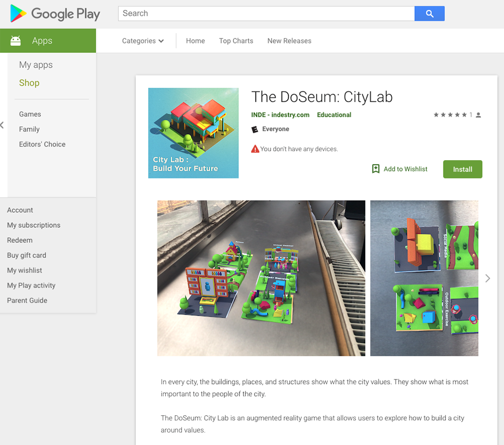Image resolution: width=504 pixels, height=445 pixels.
Task: Open My wishlist in sidebar
Action: (x=24, y=270)
